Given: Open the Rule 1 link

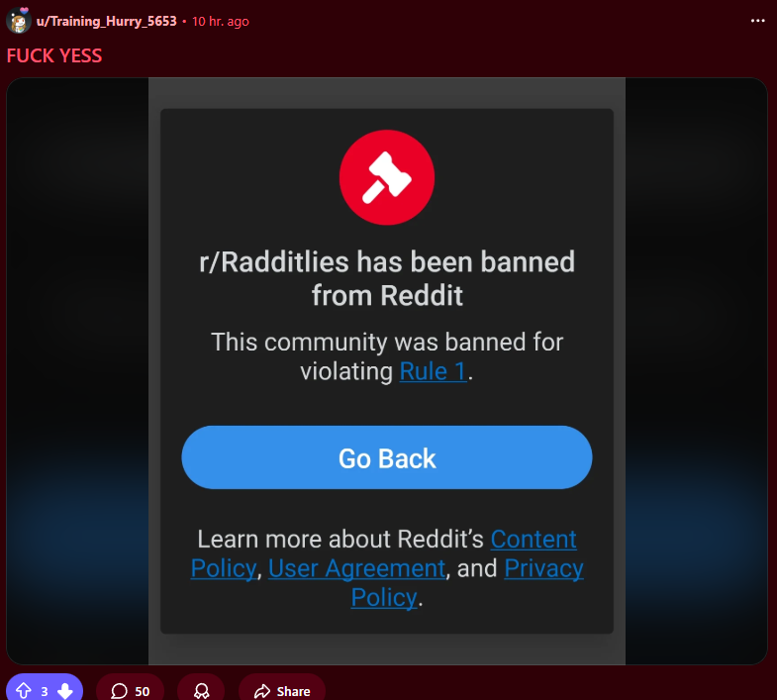Looking at the screenshot, I should (434, 371).
